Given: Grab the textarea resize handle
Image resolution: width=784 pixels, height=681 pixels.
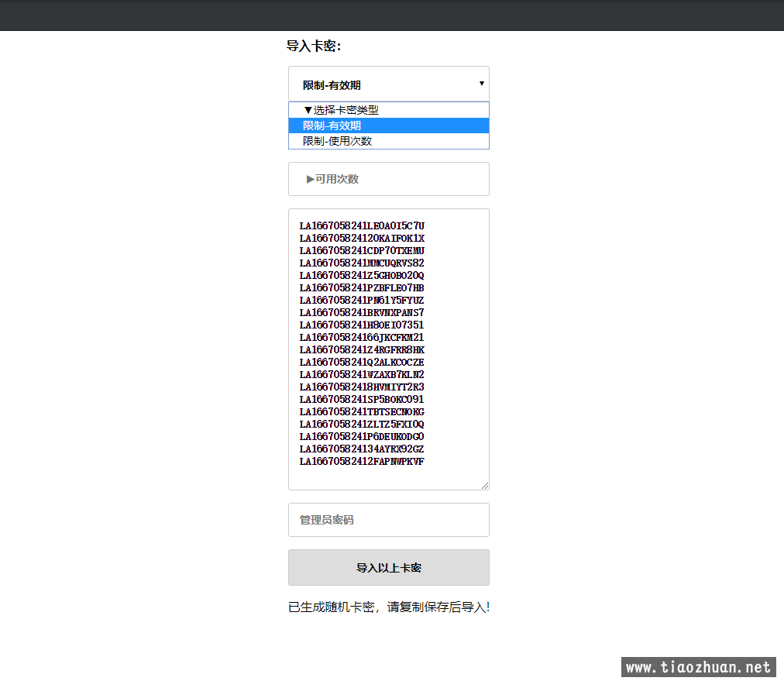Looking at the screenshot, I should (485, 486).
